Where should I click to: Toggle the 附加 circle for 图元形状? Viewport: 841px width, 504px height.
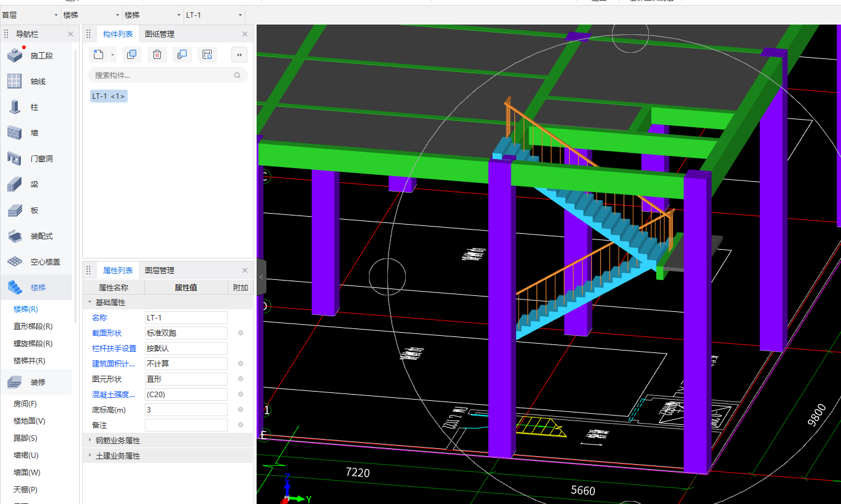(241, 379)
